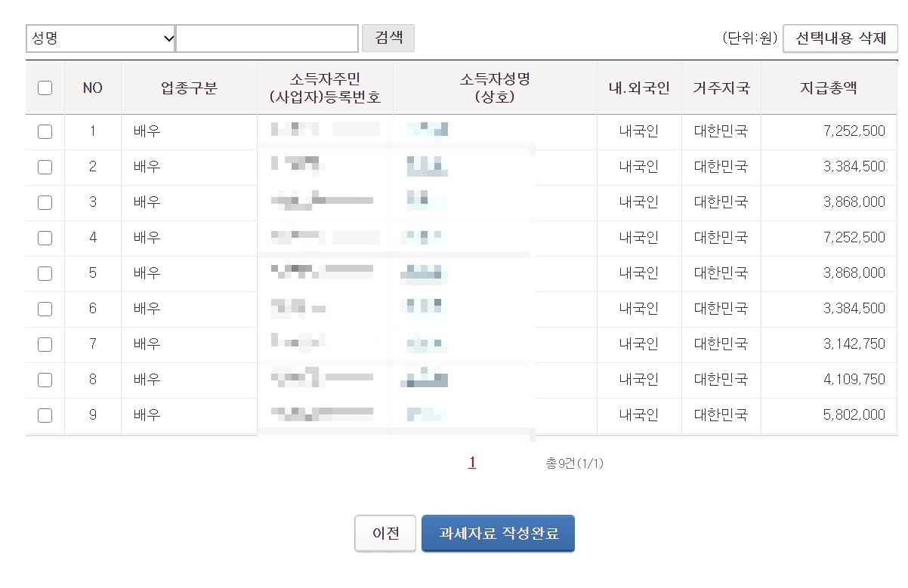Click the 과세자료 작성완료 button
Image resolution: width=908 pixels, height=588 pixels.
[x=498, y=533]
